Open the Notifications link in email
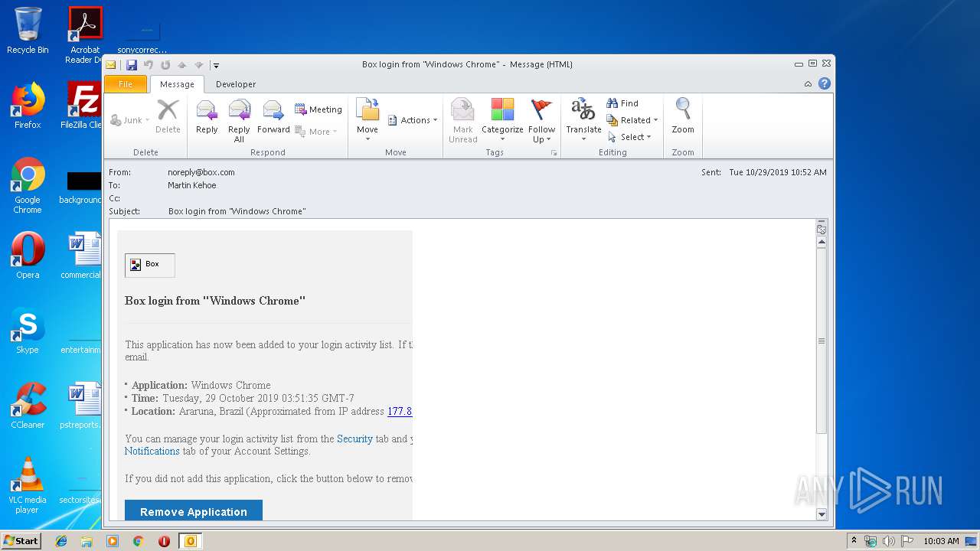Viewport: 980px width, 551px height. (152, 451)
